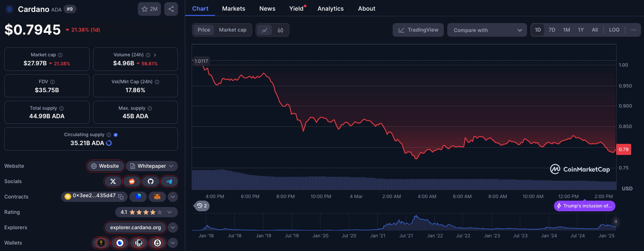Click the FDV info icon
The height and width of the screenshot is (251, 644).
52,82
